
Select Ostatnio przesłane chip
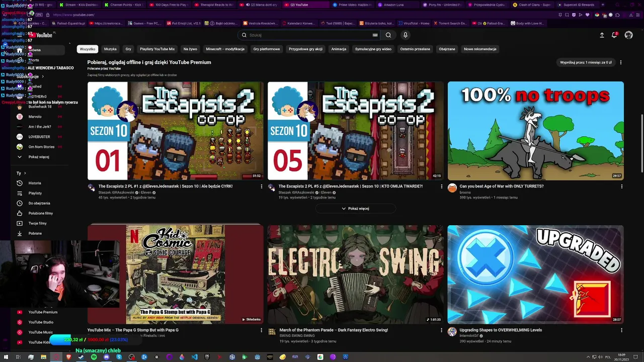(415, 49)
